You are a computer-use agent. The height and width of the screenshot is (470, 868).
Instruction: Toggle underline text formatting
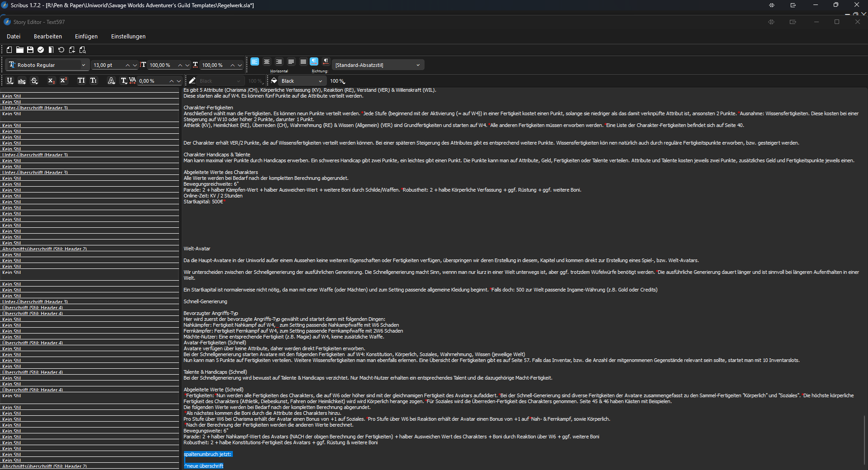tap(10, 81)
